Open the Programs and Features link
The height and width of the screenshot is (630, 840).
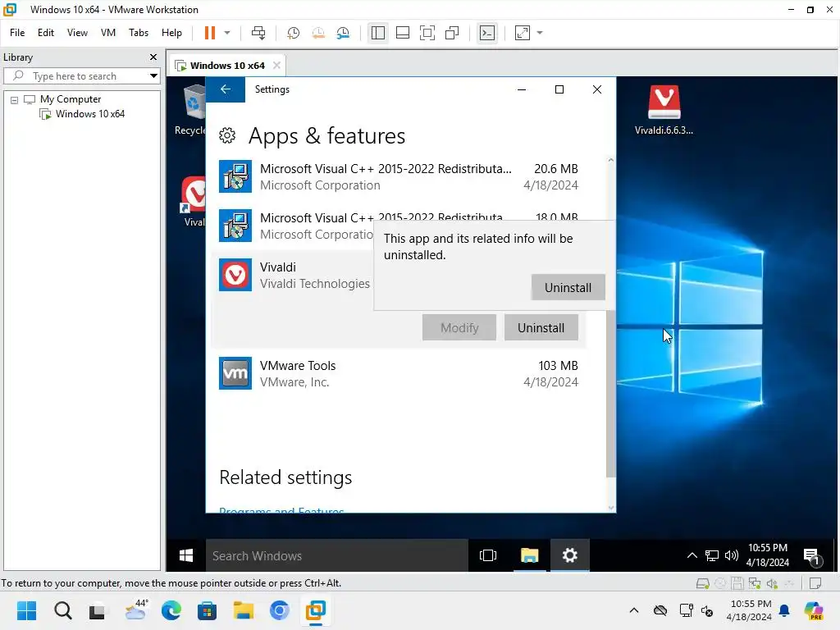pos(281,510)
